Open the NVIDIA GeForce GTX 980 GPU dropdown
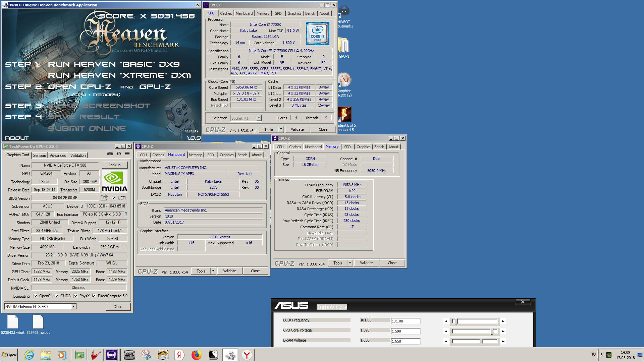The height and width of the screenshot is (362, 644). click(73, 306)
